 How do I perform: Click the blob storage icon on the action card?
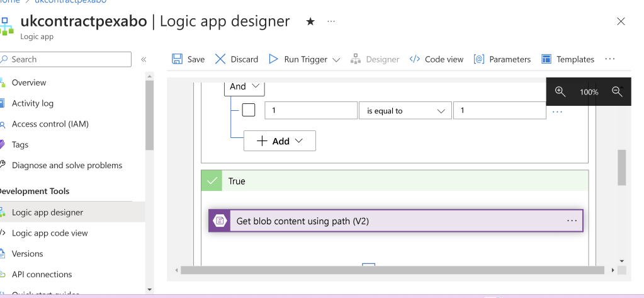click(219, 221)
